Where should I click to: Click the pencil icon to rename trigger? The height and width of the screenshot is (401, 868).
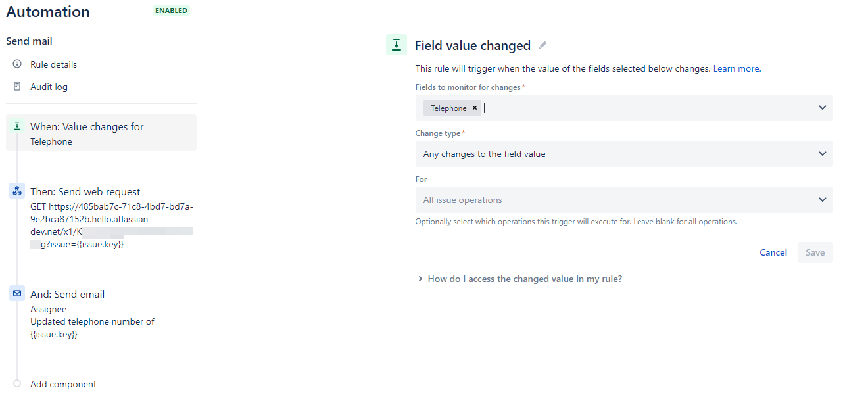click(x=542, y=45)
